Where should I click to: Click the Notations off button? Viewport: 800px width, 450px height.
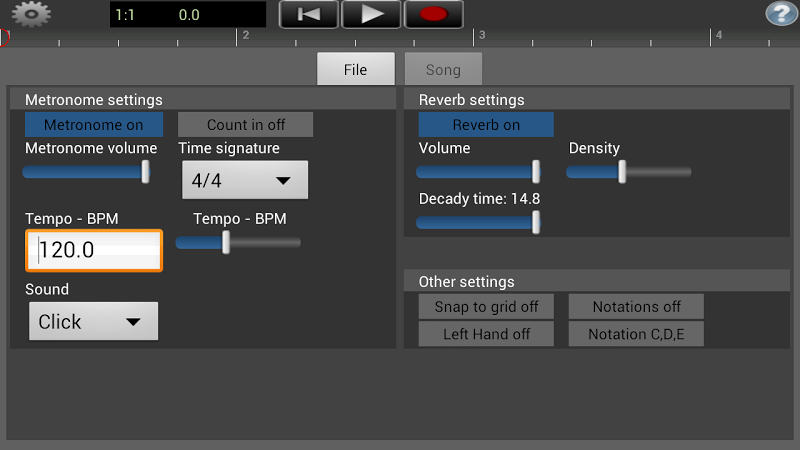(x=636, y=306)
